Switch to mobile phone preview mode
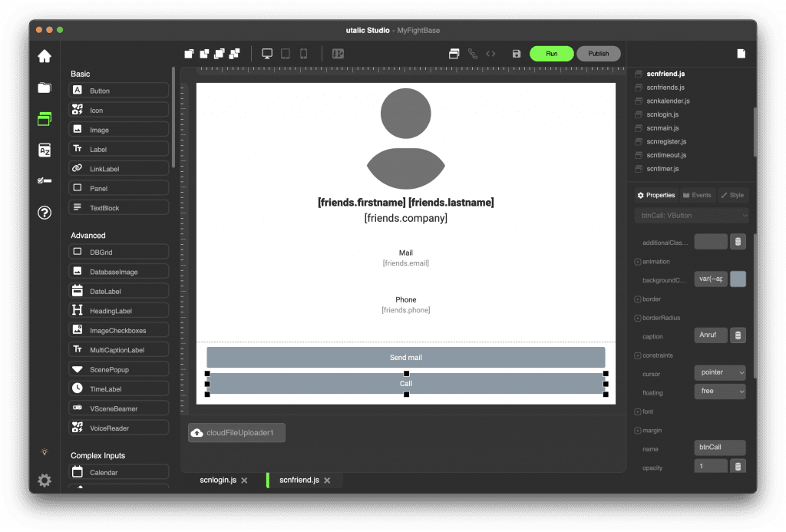Viewport: 786px width, 532px height. point(303,54)
